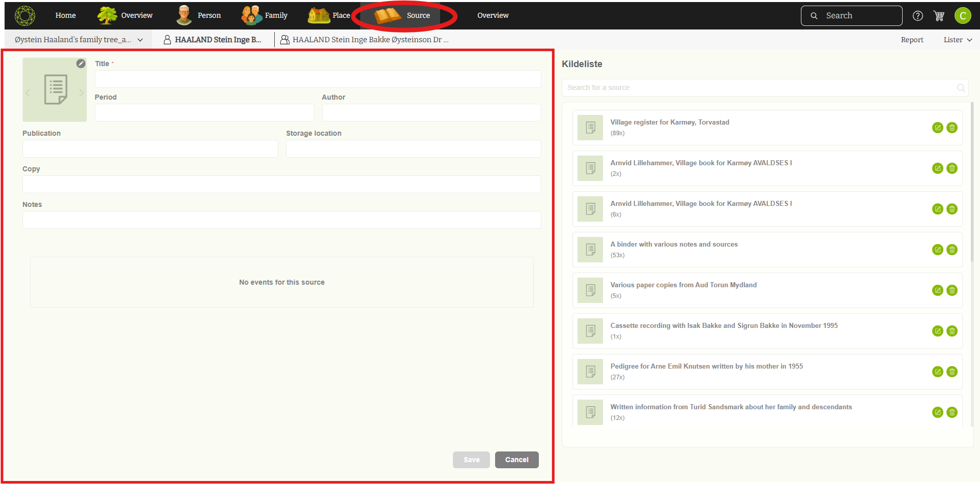This screenshot has width=980, height=484.
Task: Click into the Title input field
Action: [318, 79]
